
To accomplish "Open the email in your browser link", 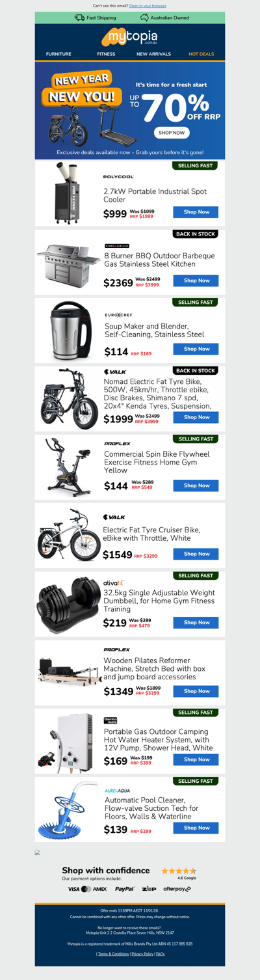I will (148, 5).
